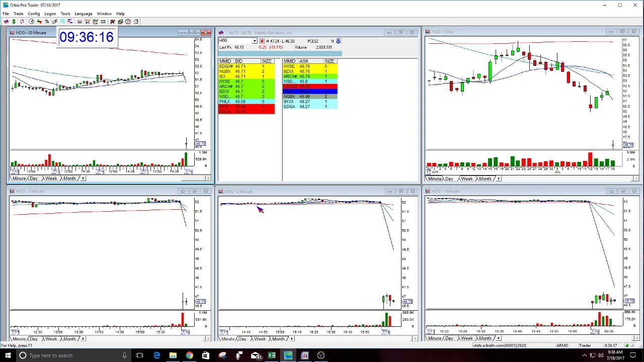Select the IEX 46.71 bid row
This screenshot has width=644, height=362.
point(247,76)
